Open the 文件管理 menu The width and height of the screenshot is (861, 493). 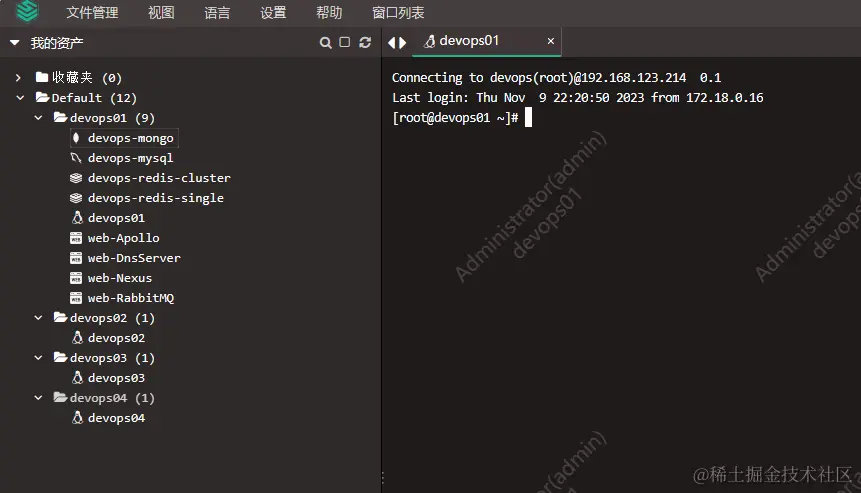coord(92,13)
